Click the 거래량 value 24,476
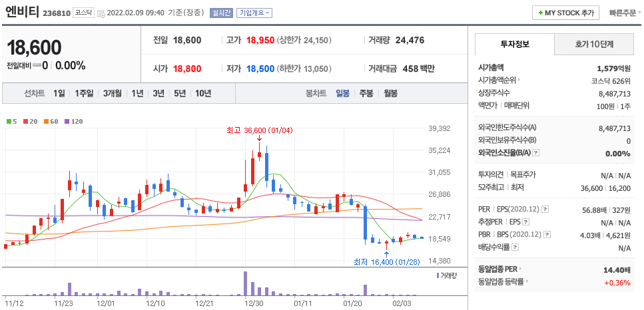 [410, 40]
